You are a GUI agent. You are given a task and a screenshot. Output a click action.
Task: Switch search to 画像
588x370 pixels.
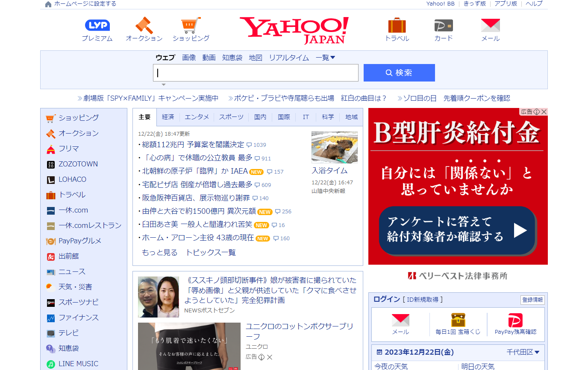(x=189, y=58)
